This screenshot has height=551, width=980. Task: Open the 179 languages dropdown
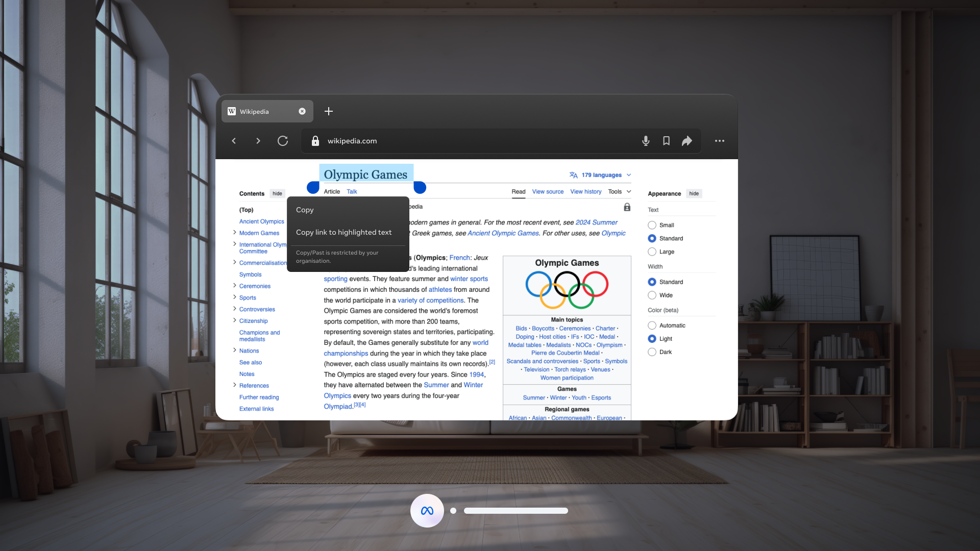click(601, 175)
